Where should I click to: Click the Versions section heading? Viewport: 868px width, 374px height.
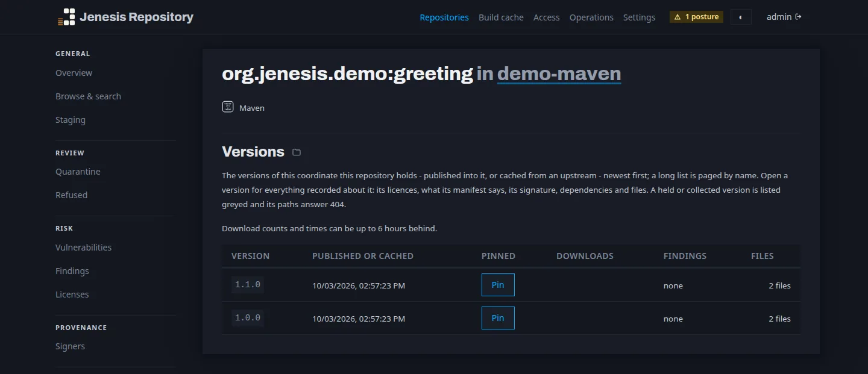point(253,152)
